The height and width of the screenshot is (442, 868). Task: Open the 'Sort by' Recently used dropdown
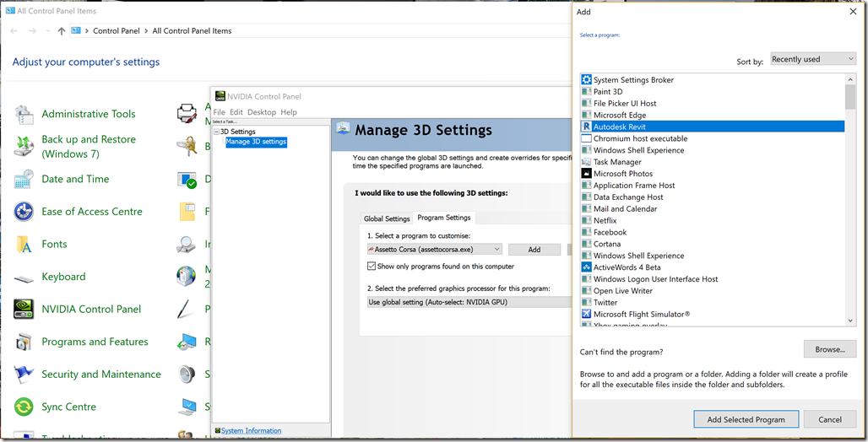click(813, 59)
